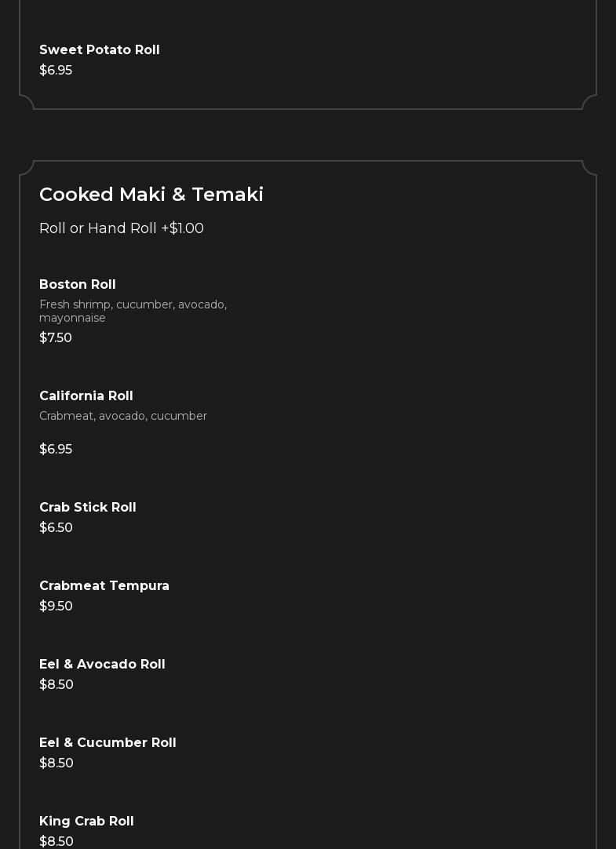Image resolution: width=616 pixels, height=849 pixels.
Task: Click the $9.50 Crabmeat Tempura price
Action: coord(56,607)
